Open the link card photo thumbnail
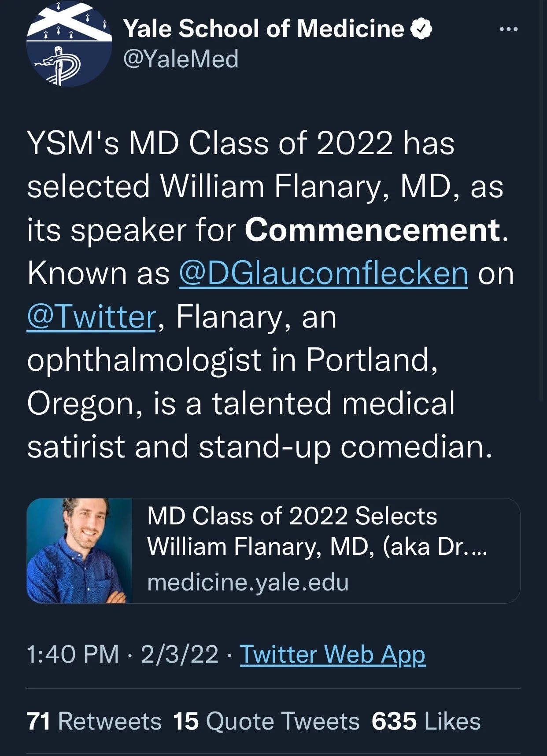 click(79, 550)
